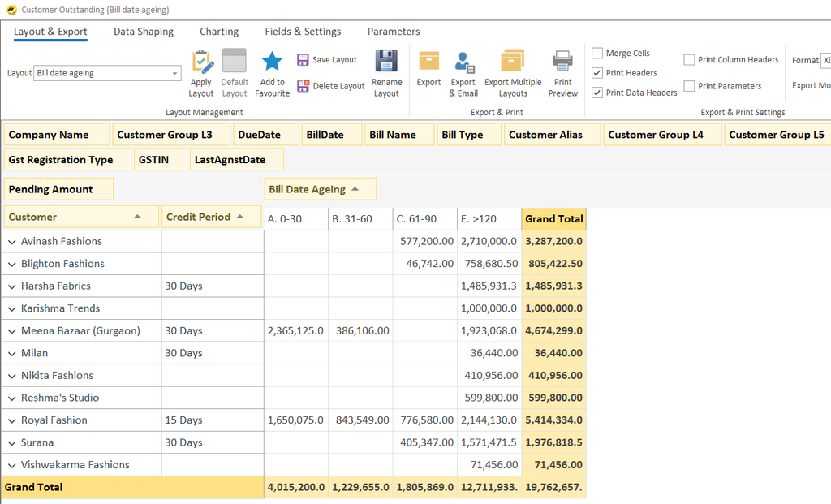
Task: Expand the Meena Bazaar (Gurgaon) row
Action: pyautogui.click(x=11, y=331)
